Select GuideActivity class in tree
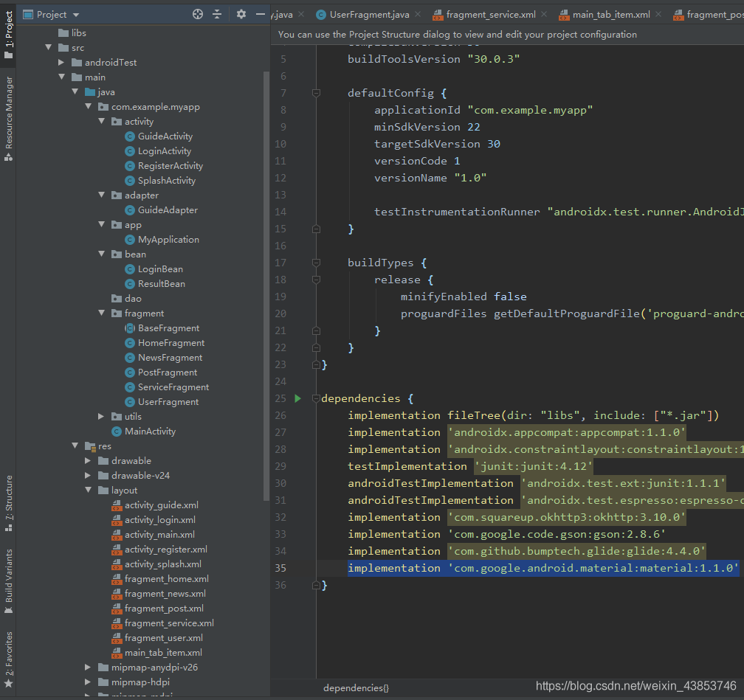This screenshot has width=744, height=700. pos(159,136)
